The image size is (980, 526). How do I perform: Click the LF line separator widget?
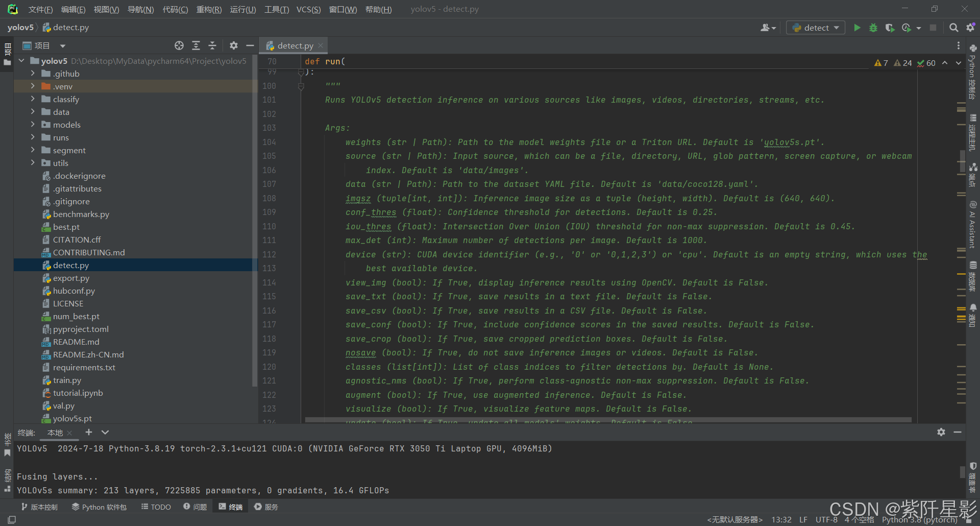point(803,520)
